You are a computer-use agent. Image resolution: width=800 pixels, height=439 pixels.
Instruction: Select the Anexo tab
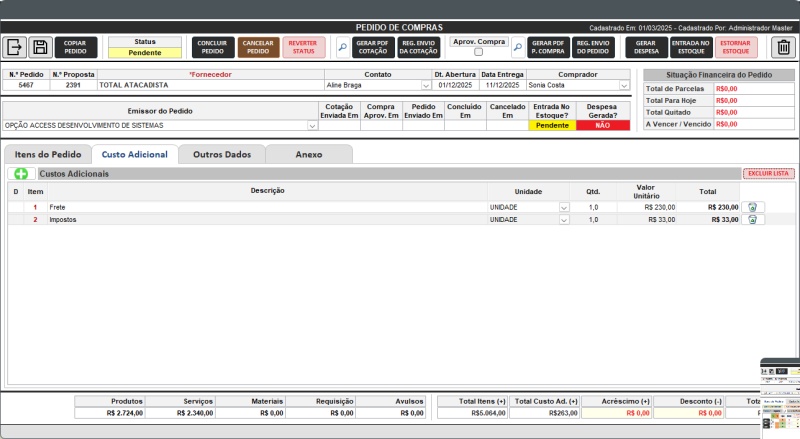pos(309,155)
